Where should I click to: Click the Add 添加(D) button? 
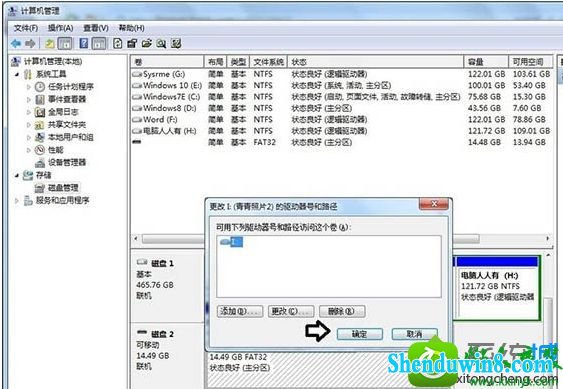click(x=240, y=311)
